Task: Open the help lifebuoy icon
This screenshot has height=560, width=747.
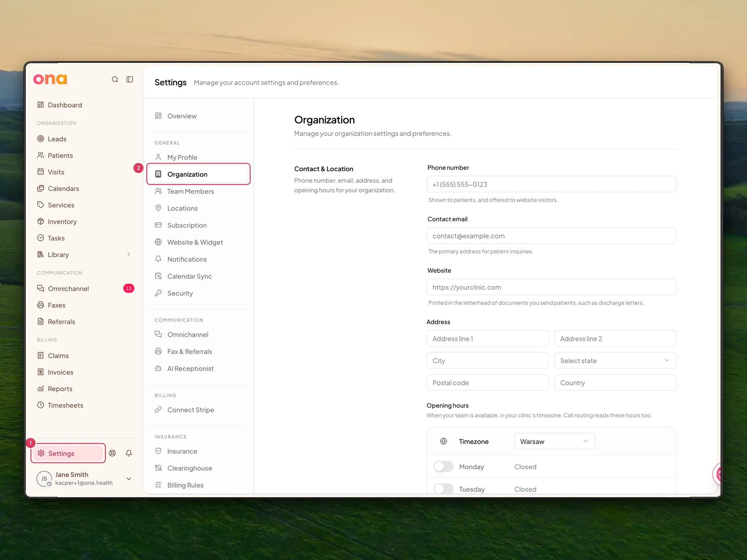Action: coord(112,453)
